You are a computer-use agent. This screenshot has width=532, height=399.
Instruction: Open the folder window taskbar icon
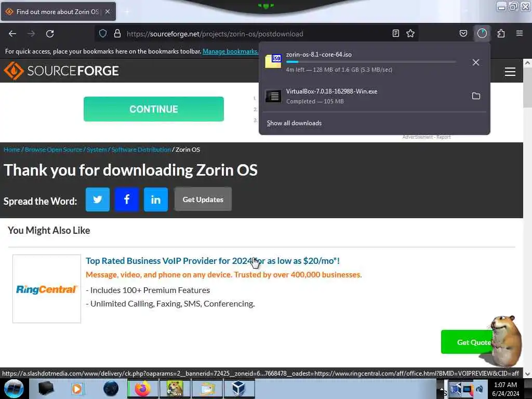[207, 389]
